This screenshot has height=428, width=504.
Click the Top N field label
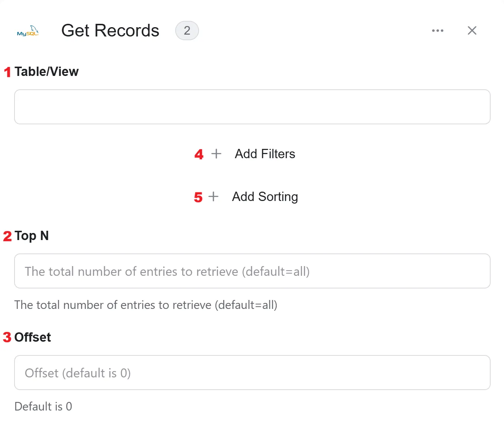(32, 236)
